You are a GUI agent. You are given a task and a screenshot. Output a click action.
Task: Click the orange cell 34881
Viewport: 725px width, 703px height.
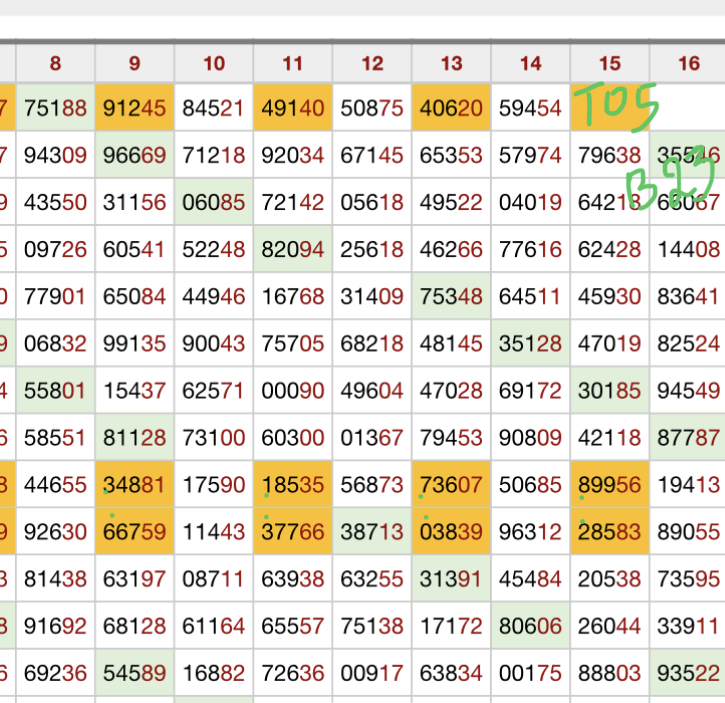[x=134, y=485]
